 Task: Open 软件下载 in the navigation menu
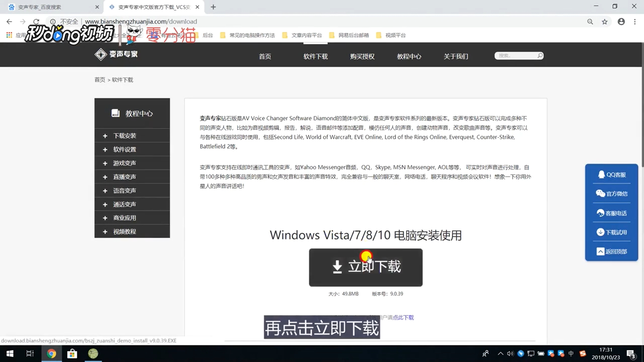(x=316, y=56)
